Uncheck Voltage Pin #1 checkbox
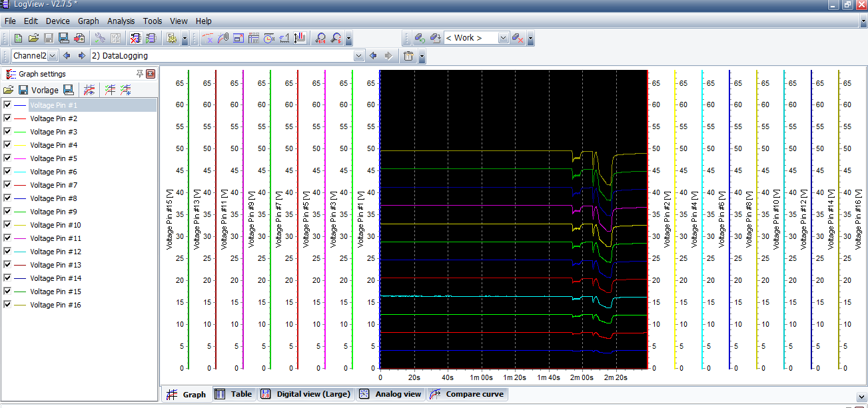 [x=7, y=105]
